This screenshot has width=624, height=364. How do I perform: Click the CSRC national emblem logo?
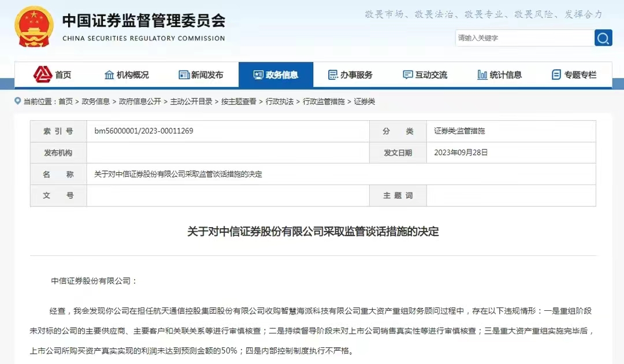(34, 25)
